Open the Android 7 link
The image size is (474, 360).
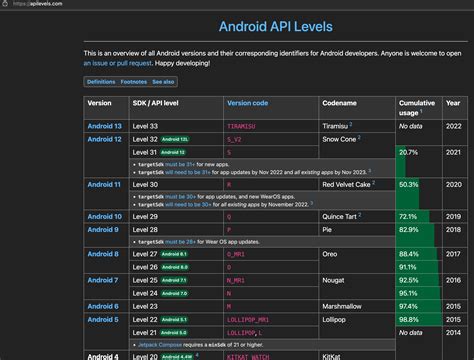point(103,280)
